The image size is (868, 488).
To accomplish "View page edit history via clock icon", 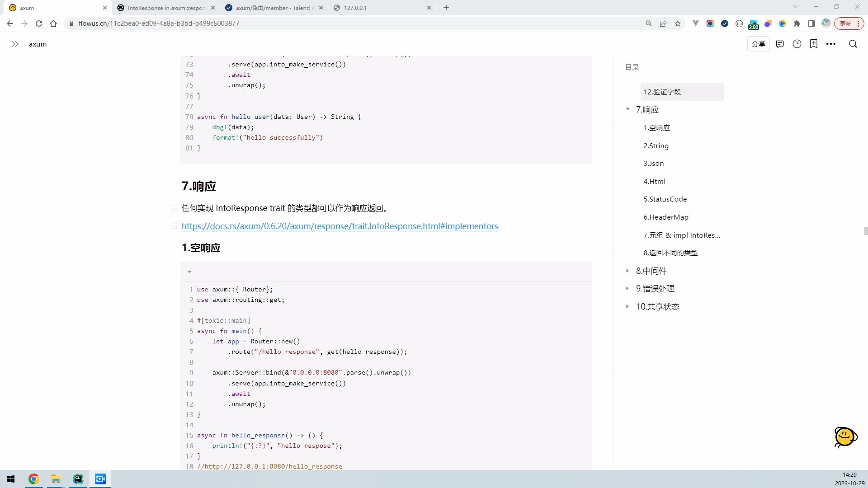I will coord(797,44).
